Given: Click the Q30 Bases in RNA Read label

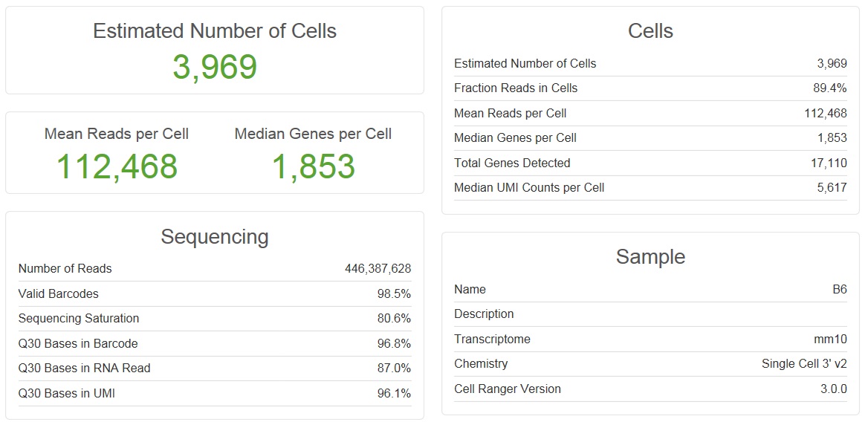Looking at the screenshot, I should (84, 369).
